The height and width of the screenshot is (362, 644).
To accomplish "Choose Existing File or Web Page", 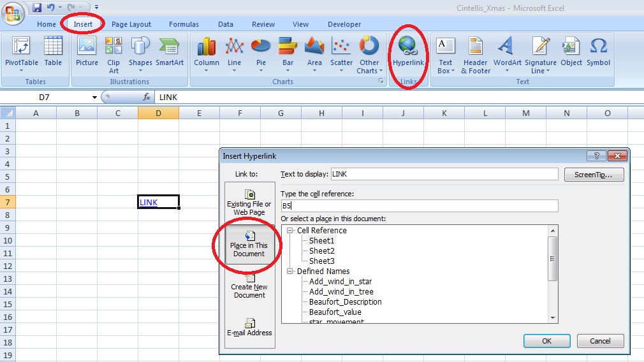I will (x=249, y=202).
